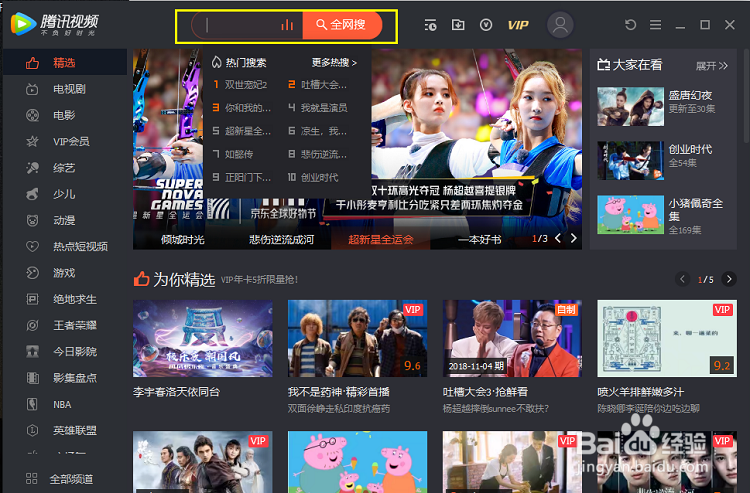Viewport: 750px width, 493px height.
Task: Click the 李宇春洛天依同台 title link
Action: point(176,392)
